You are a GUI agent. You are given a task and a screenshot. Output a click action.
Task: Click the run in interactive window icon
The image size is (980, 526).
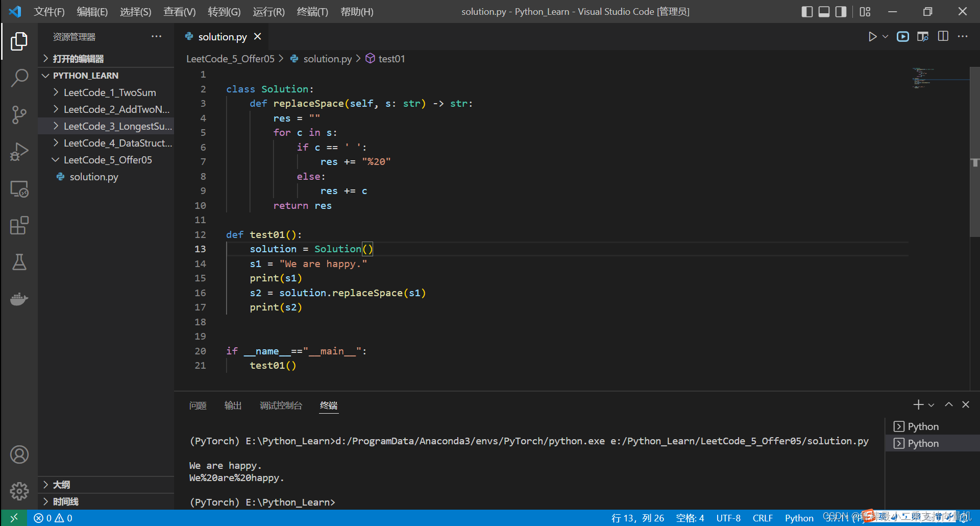click(x=903, y=37)
